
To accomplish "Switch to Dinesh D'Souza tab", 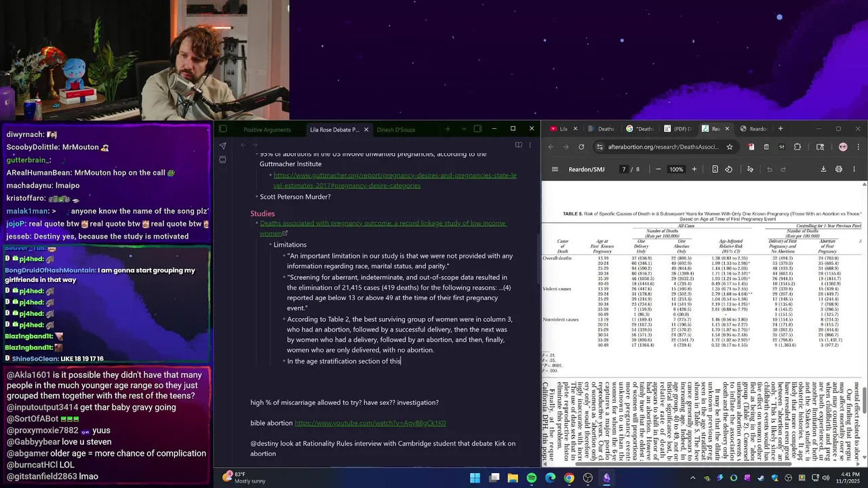I will pyautogui.click(x=396, y=129).
